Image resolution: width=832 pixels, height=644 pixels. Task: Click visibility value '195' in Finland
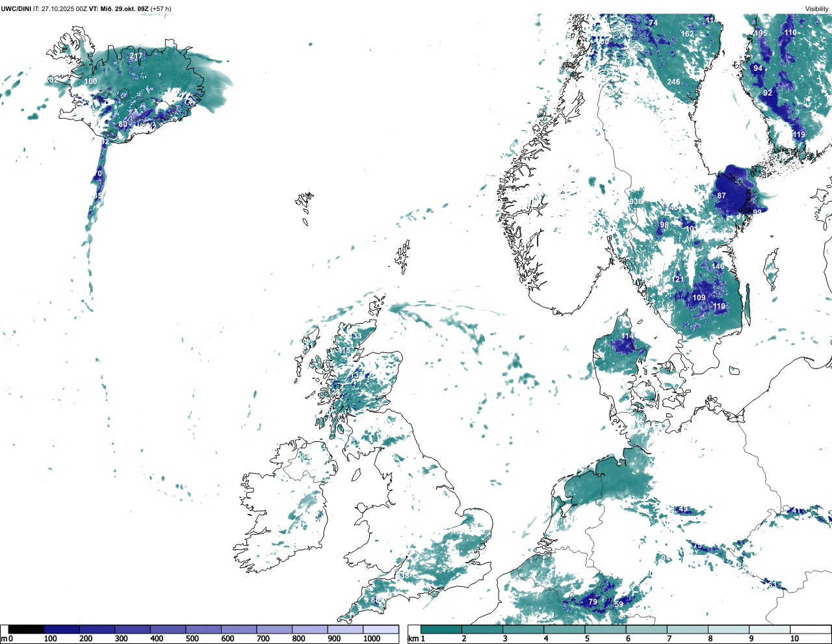click(x=760, y=33)
